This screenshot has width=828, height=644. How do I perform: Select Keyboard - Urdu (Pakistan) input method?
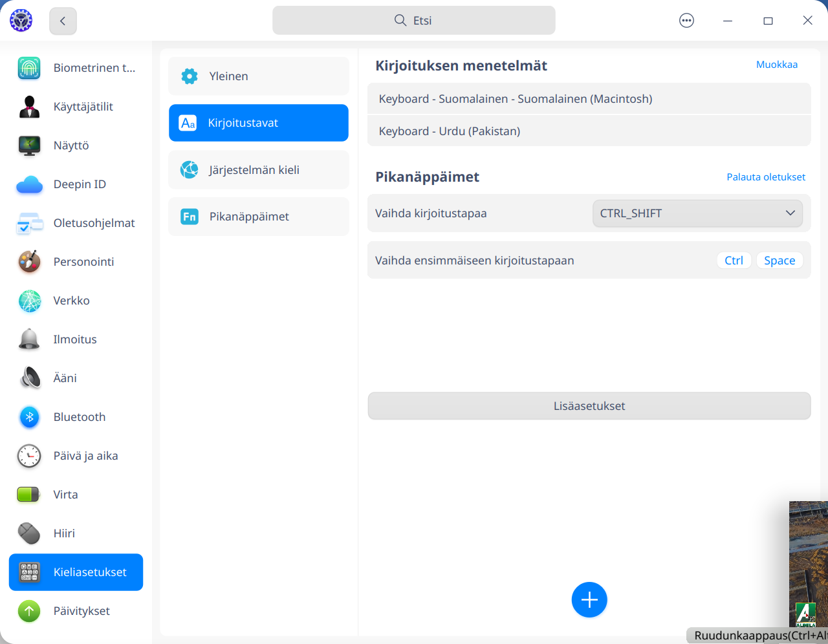pyautogui.click(x=589, y=131)
